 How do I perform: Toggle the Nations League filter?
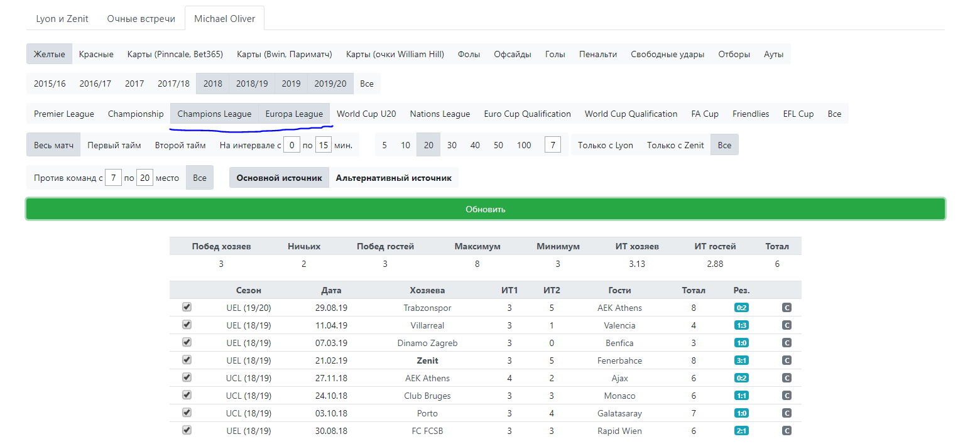click(x=440, y=114)
